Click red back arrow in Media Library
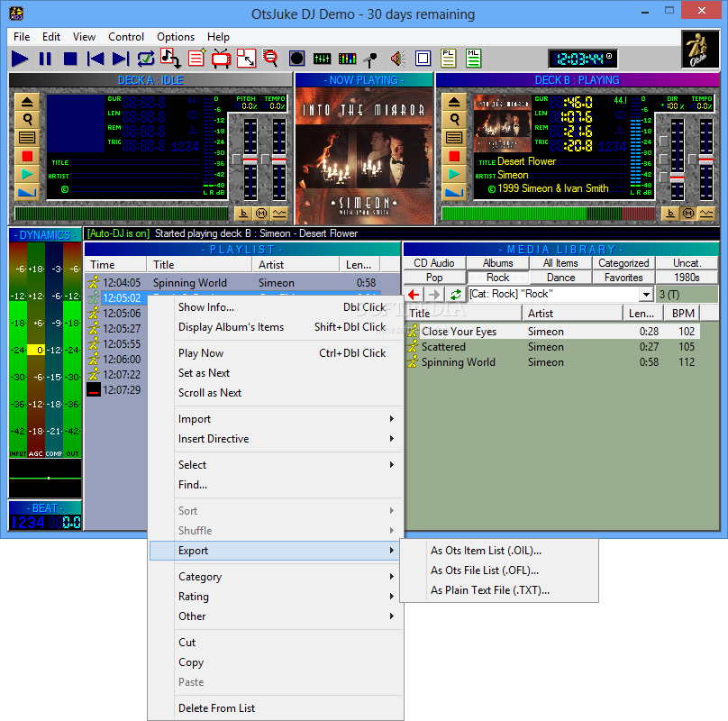 click(414, 295)
